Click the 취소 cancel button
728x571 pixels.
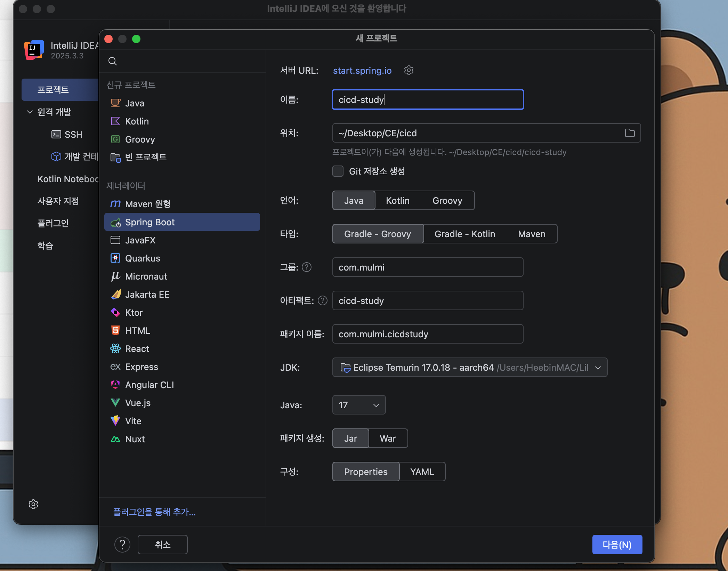(163, 545)
